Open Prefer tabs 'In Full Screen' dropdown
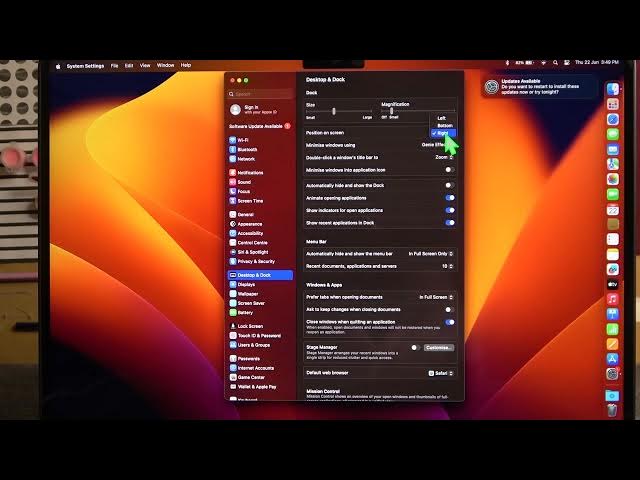Image resolution: width=640 pixels, height=480 pixels. point(436,297)
